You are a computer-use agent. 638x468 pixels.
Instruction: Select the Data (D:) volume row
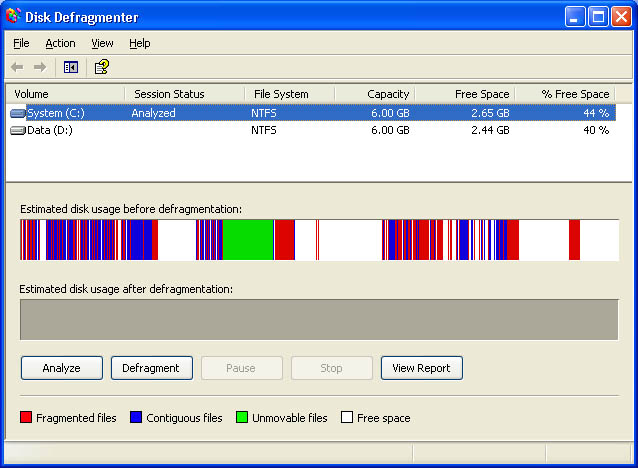point(311,130)
